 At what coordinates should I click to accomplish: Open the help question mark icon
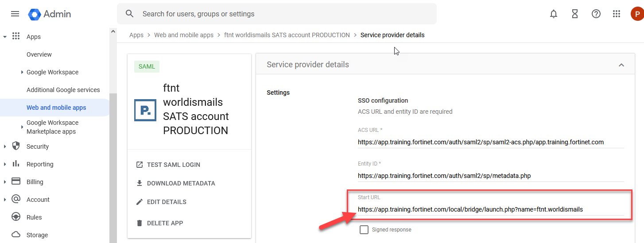click(x=596, y=14)
